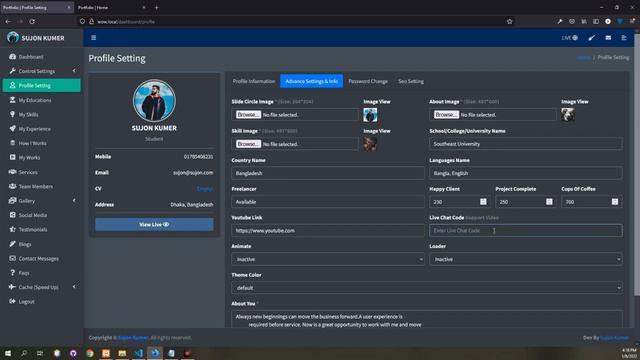This screenshot has height=360, width=640.
Task: Open Testimonials in sidebar
Action: pyautogui.click(x=41, y=229)
